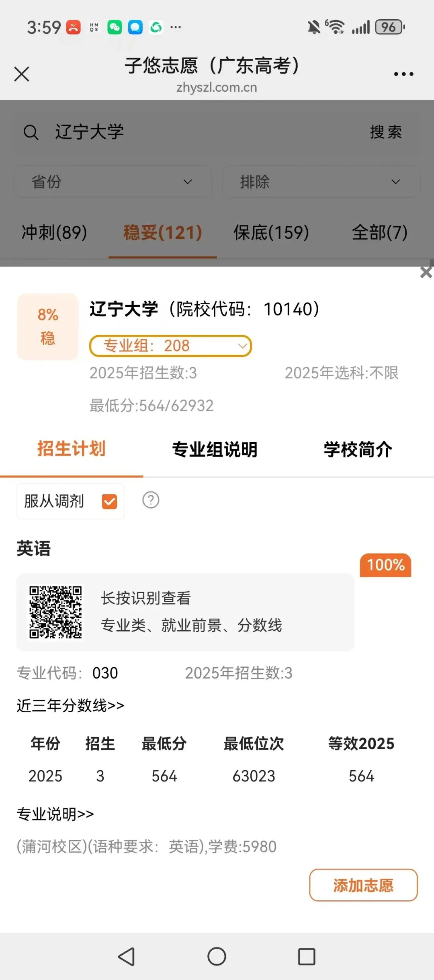Image resolution: width=434 pixels, height=980 pixels.
Task: Tap the X close icon in header
Action: click(22, 74)
